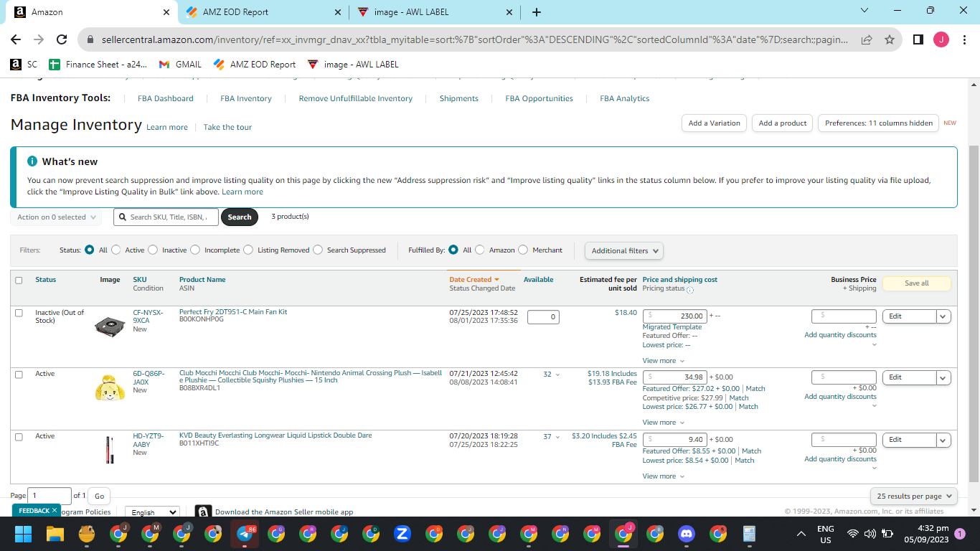
Task: Filter status by Search Suppressed
Action: [x=318, y=250]
